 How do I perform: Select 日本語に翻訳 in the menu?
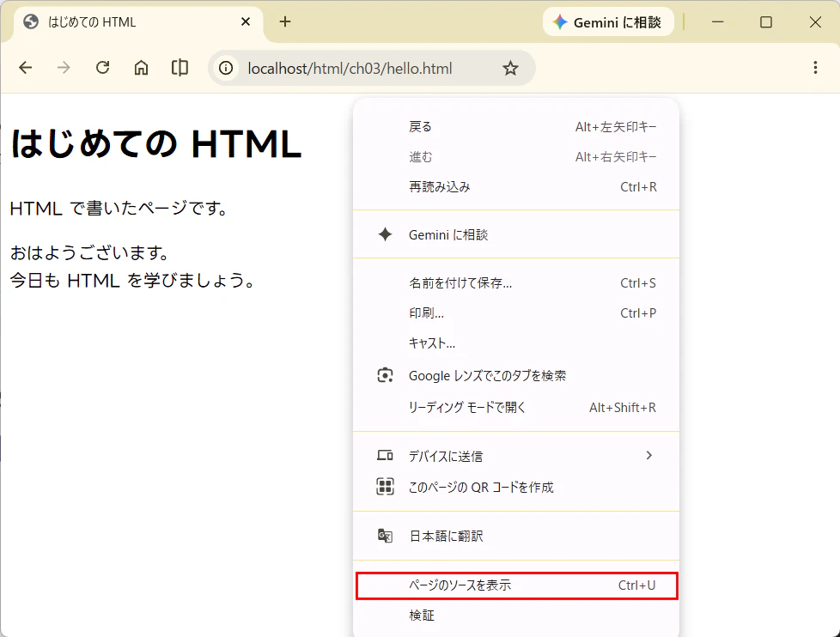tap(516, 536)
